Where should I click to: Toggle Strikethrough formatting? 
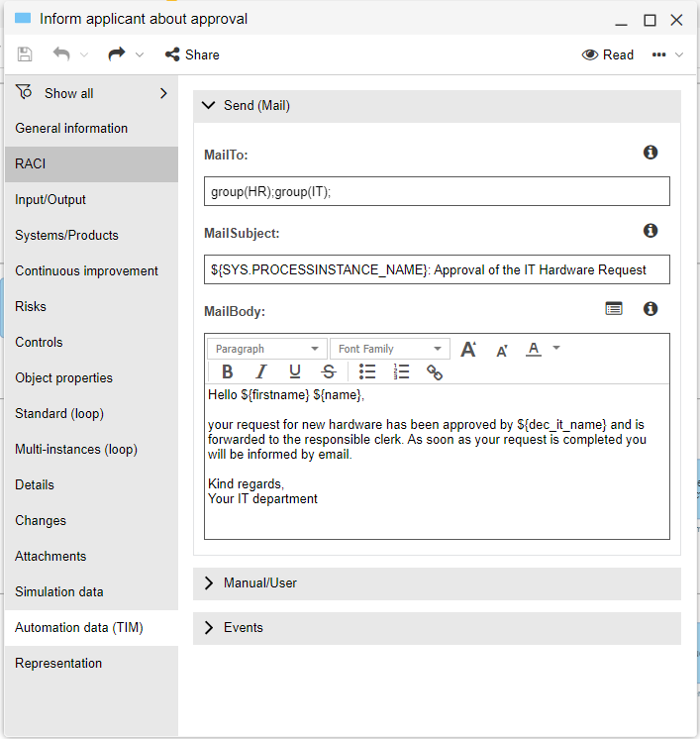329,371
